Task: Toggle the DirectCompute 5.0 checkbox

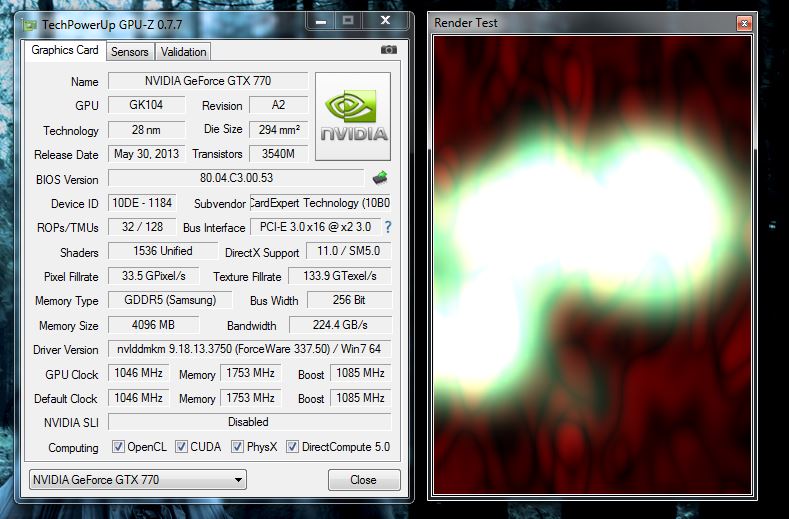Action: pyautogui.click(x=292, y=447)
